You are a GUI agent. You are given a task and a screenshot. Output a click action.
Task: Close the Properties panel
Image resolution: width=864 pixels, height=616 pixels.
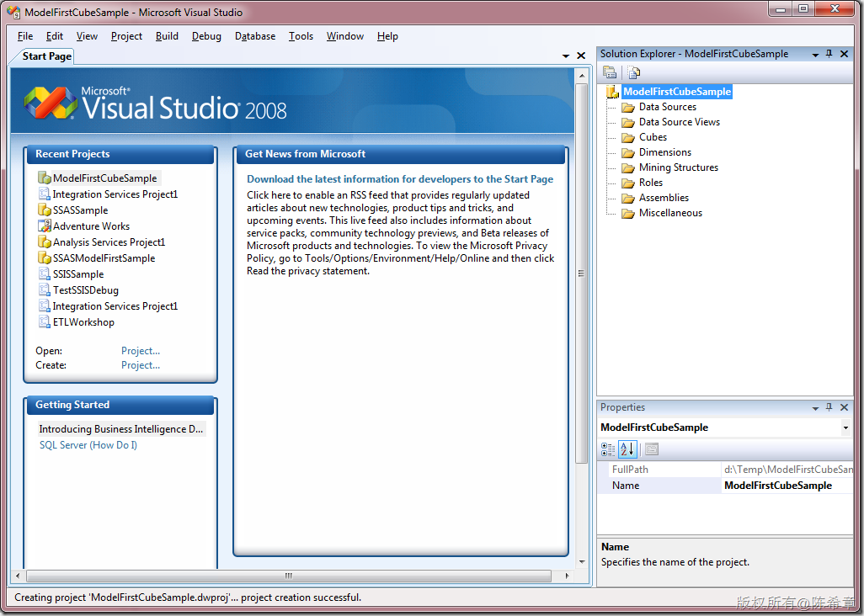coord(844,406)
